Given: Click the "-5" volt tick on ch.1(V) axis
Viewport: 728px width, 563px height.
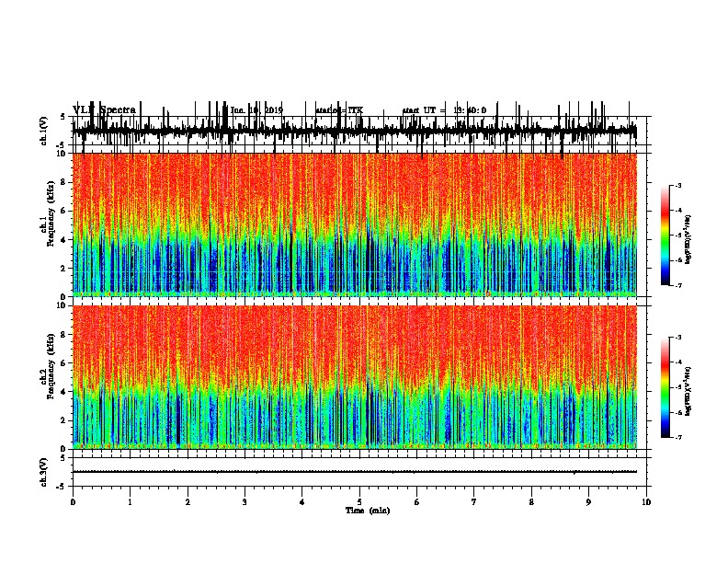Looking at the screenshot, I should [62, 145].
